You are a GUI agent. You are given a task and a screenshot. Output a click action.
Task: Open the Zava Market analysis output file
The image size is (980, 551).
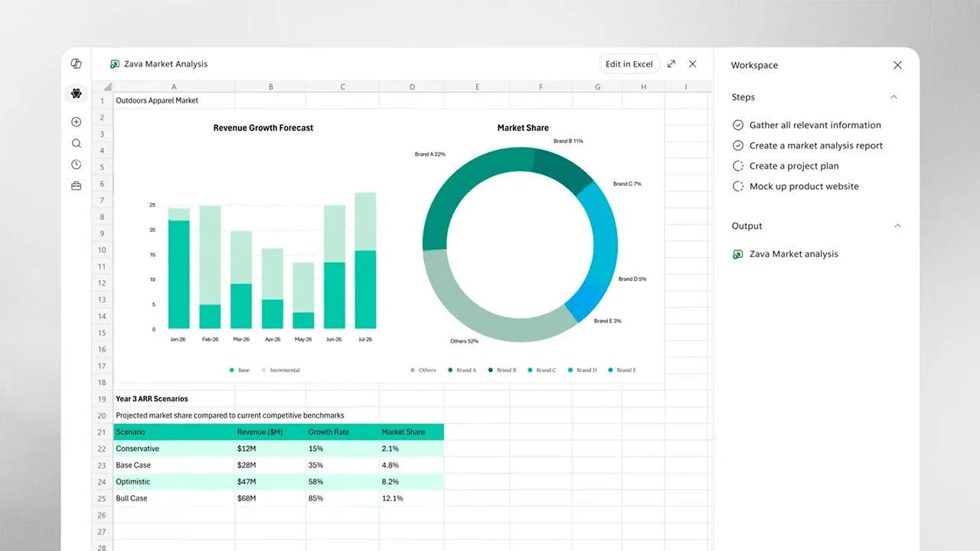point(786,254)
